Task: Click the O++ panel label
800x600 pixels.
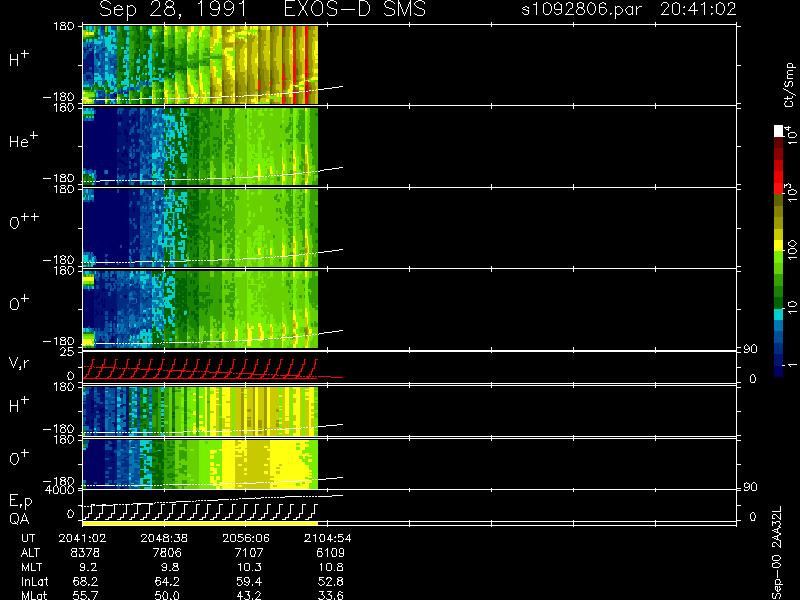Action: [24, 221]
